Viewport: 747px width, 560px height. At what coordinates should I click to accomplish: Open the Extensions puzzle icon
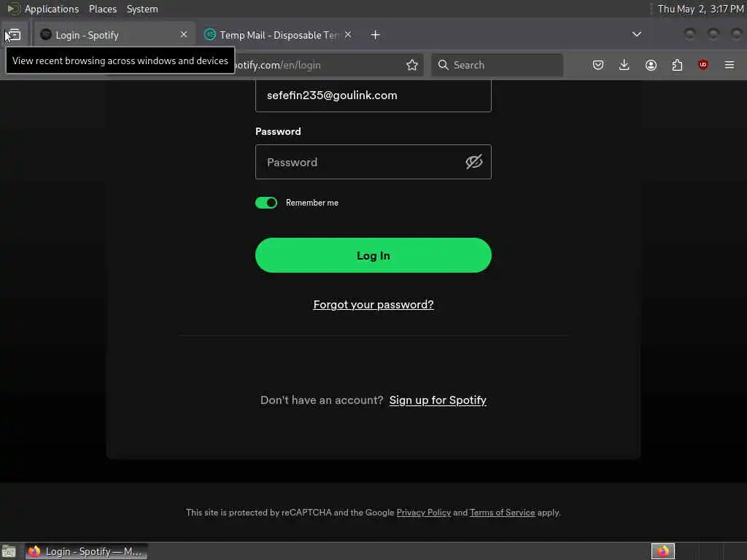point(677,65)
